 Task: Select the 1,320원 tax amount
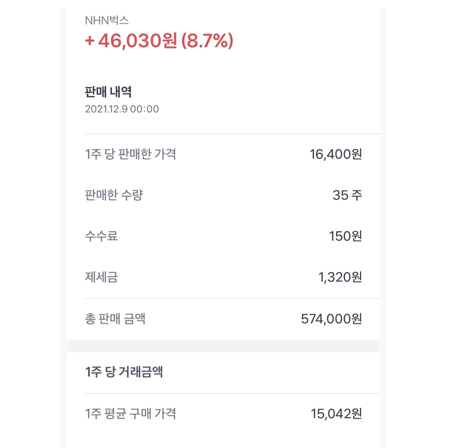(340, 277)
